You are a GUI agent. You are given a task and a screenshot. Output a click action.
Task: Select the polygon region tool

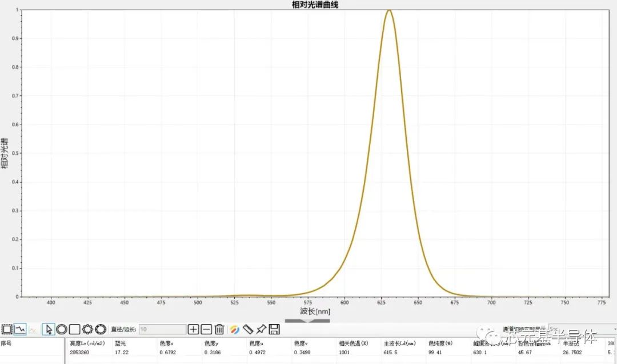click(87, 329)
